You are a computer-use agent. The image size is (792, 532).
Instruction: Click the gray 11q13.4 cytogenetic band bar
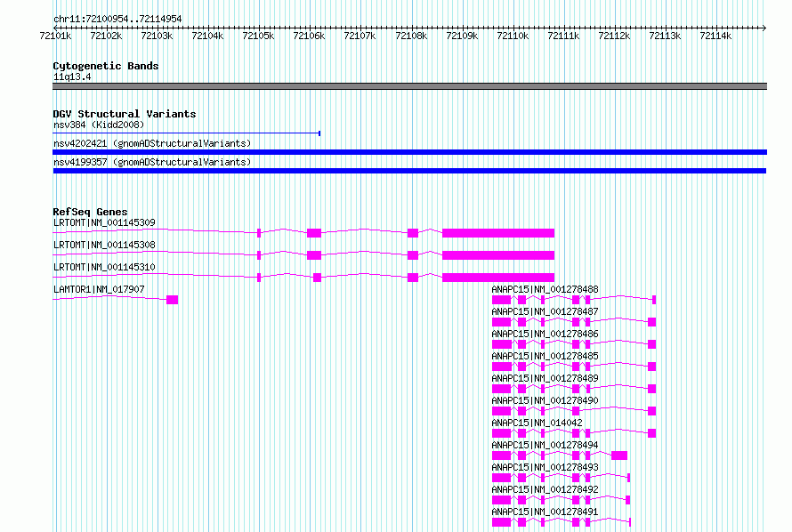pos(409,86)
